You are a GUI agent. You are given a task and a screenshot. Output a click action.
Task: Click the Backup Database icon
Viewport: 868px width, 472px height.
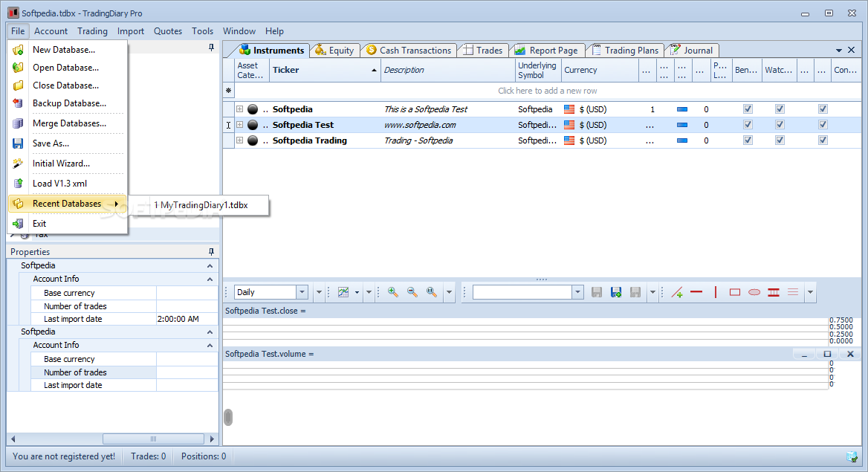click(19, 103)
